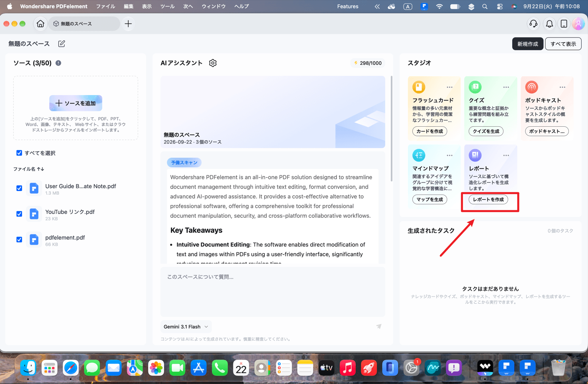Open Spotlight search in menu bar
The width and height of the screenshot is (588, 384).
point(485,6)
